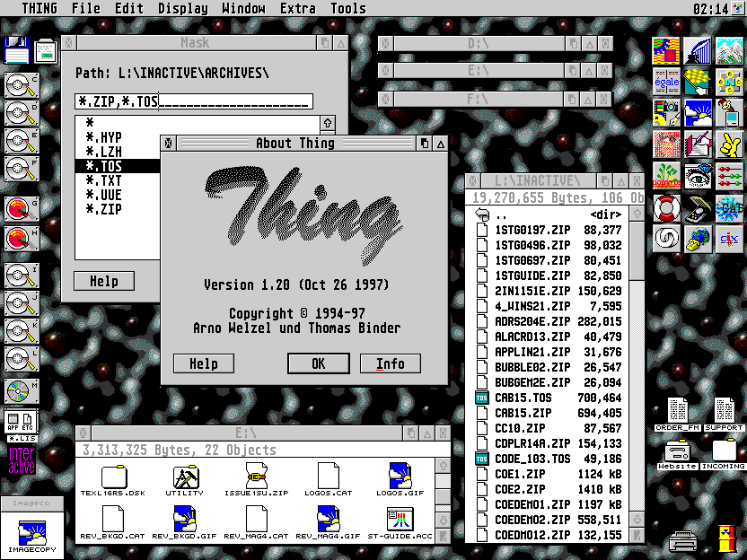747x560 pixels.
Task: Open drive I hard disk icon
Action: tap(22, 276)
